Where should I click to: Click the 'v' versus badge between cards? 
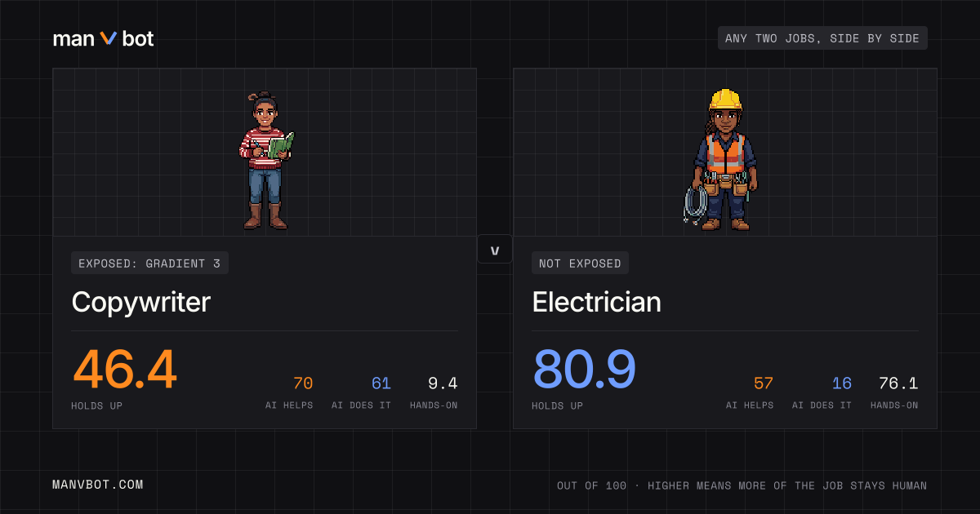pyautogui.click(x=494, y=250)
